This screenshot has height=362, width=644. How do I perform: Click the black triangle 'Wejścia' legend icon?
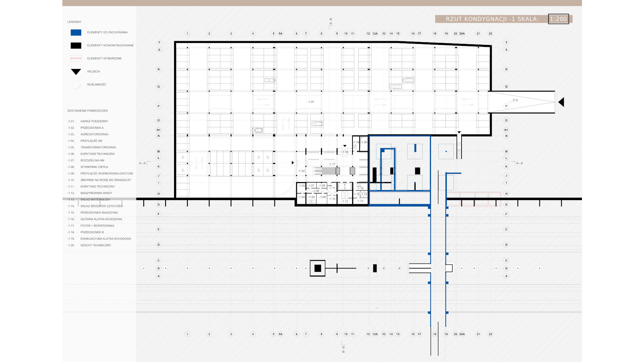76,72
